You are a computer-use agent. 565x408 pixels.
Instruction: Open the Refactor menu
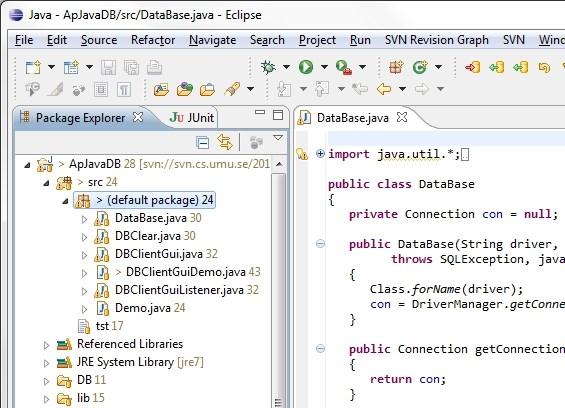[153, 40]
